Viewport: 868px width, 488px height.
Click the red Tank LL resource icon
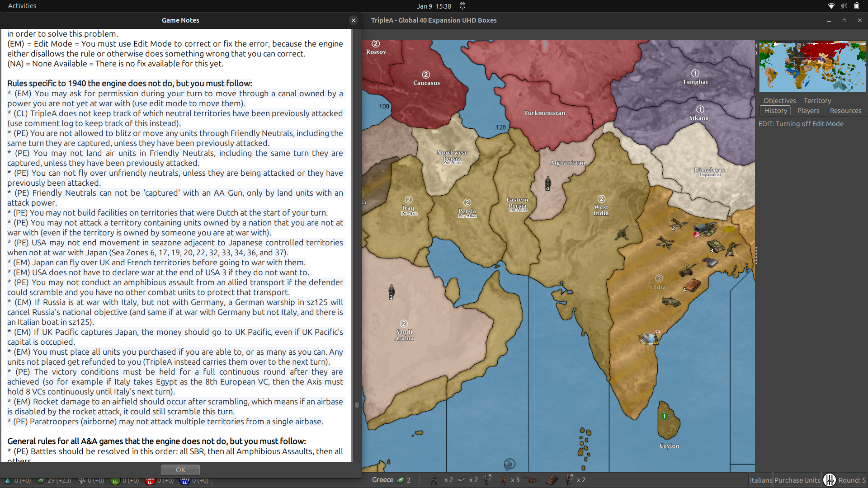coord(150,482)
